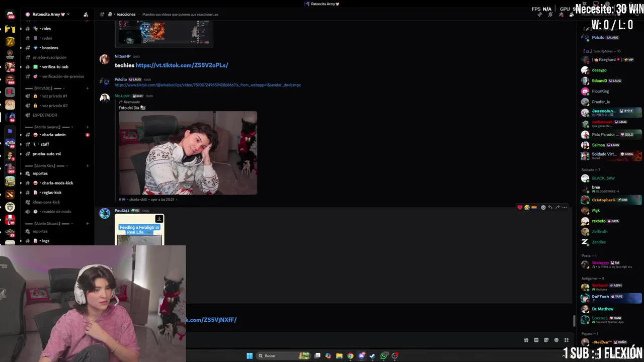Open more options for hovered message
The width and height of the screenshot is (644, 362).
[x=565, y=208]
